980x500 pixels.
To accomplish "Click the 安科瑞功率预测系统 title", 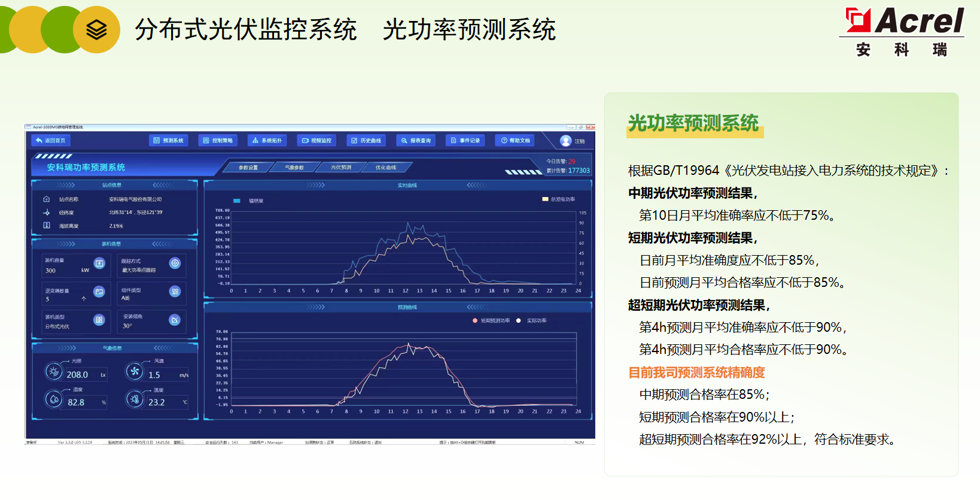I will tap(86, 168).
